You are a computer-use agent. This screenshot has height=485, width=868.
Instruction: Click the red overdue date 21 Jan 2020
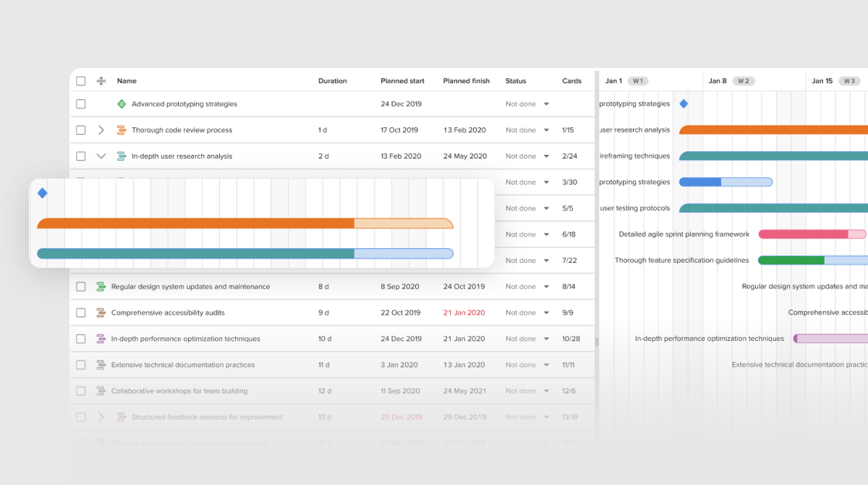464,313
